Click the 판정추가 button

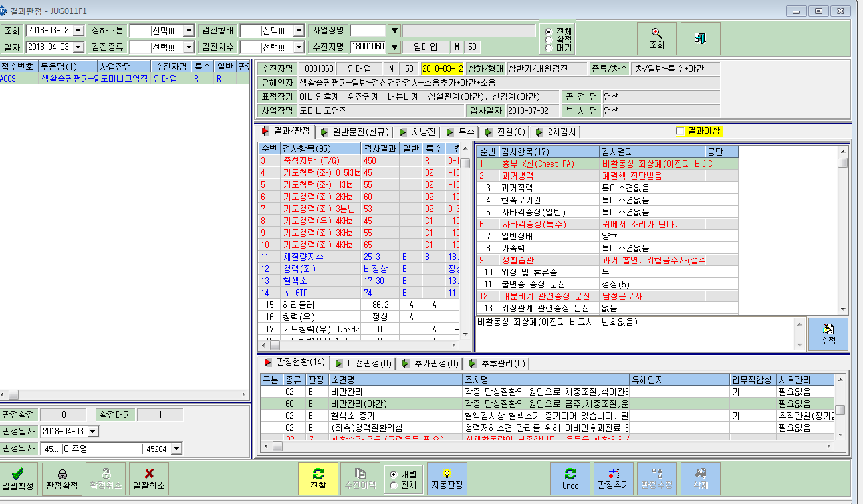(x=613, y=479)
